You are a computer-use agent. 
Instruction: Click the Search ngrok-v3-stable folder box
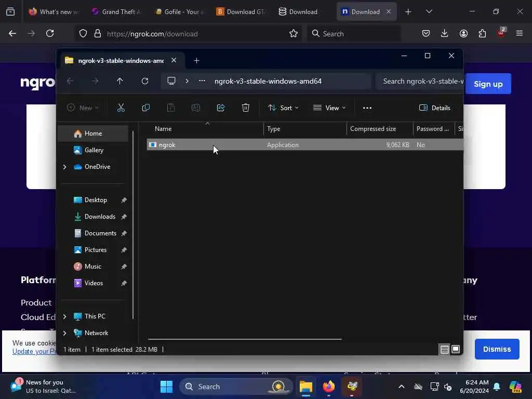tap(420, 81)
